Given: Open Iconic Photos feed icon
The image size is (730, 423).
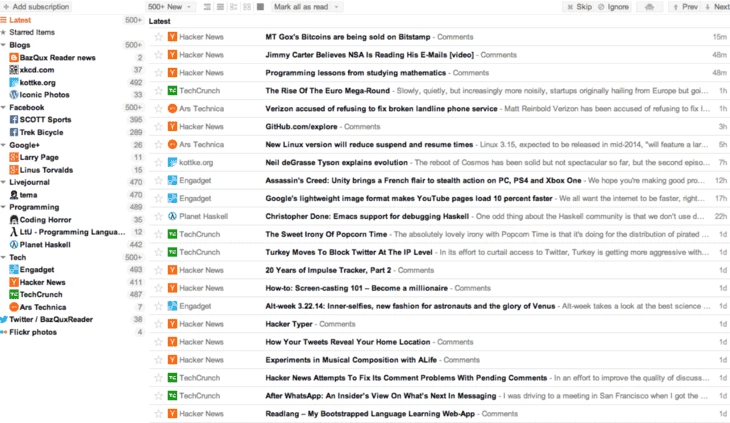Looking at the screenshot, I should coord(14,94).
